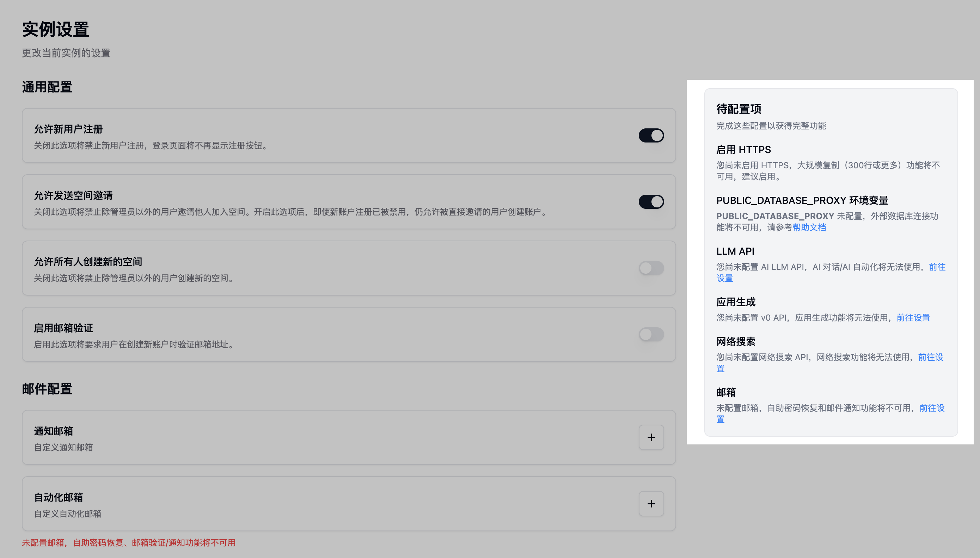Click 前往设置 link under 应用生成
The image size is (980, 558).
[913, 318]
